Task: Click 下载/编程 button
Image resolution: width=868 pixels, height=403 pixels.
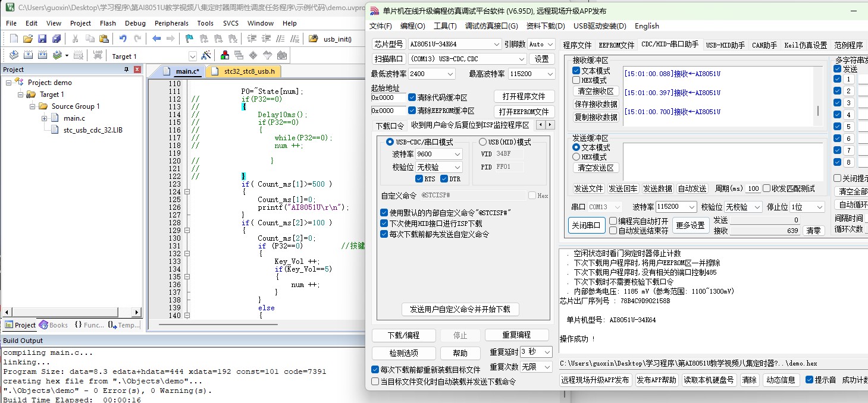Action: coord(403,335)
